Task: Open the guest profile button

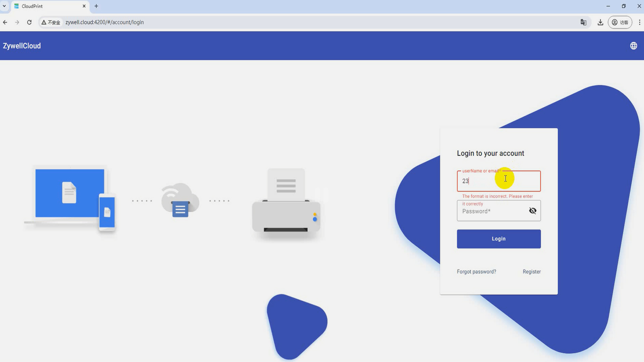Action: (620, 22)
